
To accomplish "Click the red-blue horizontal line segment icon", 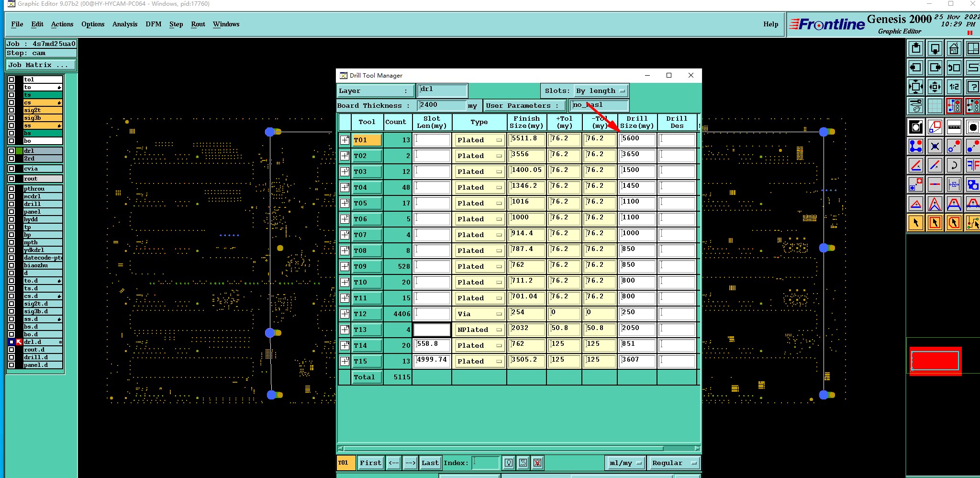I will tap(935, 184).
